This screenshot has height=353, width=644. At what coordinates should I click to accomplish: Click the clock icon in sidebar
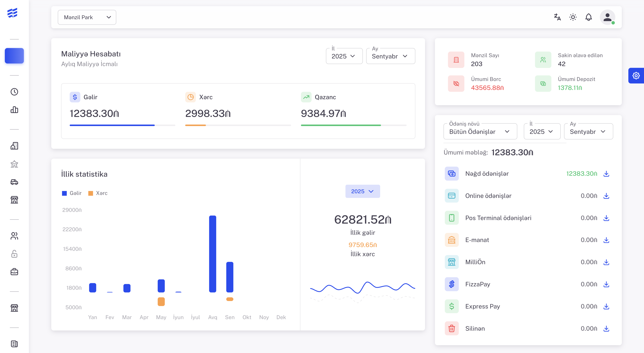(14, 92)
